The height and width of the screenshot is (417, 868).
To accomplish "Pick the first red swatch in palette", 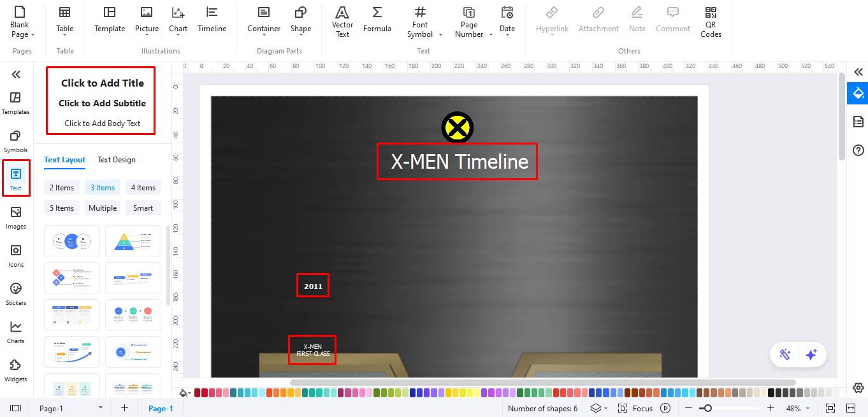I will click(x=198, y=393).
